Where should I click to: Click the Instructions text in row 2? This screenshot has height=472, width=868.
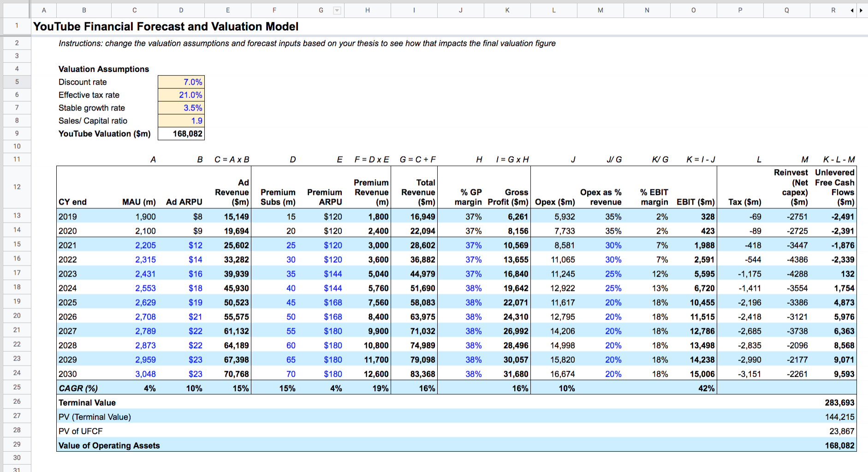[307, 43]
